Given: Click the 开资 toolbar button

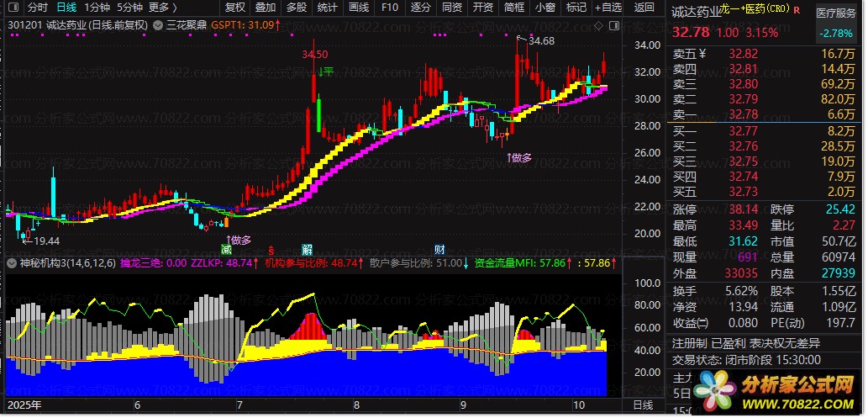Looking at the screenshot, I should click(x=483, y=8).
